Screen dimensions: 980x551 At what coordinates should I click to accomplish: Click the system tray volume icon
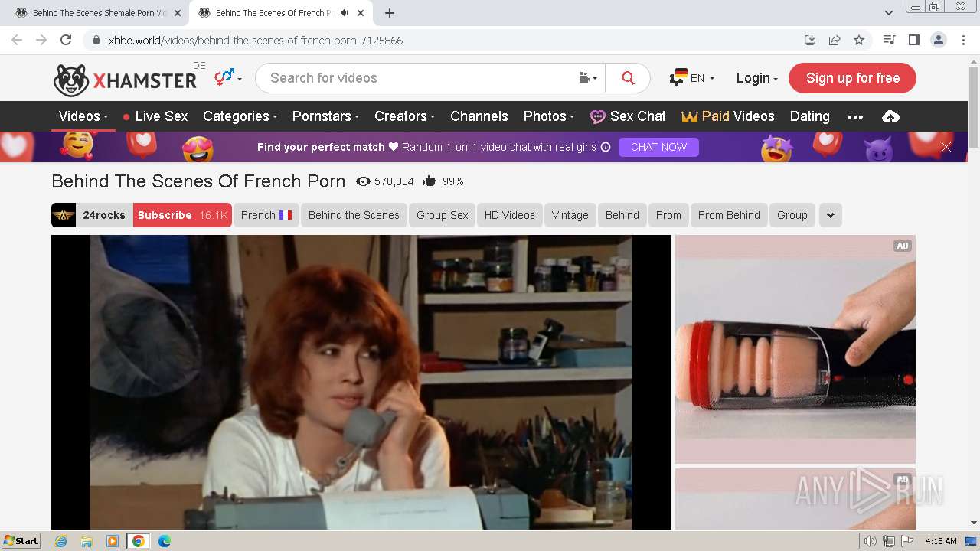point(870,541)
